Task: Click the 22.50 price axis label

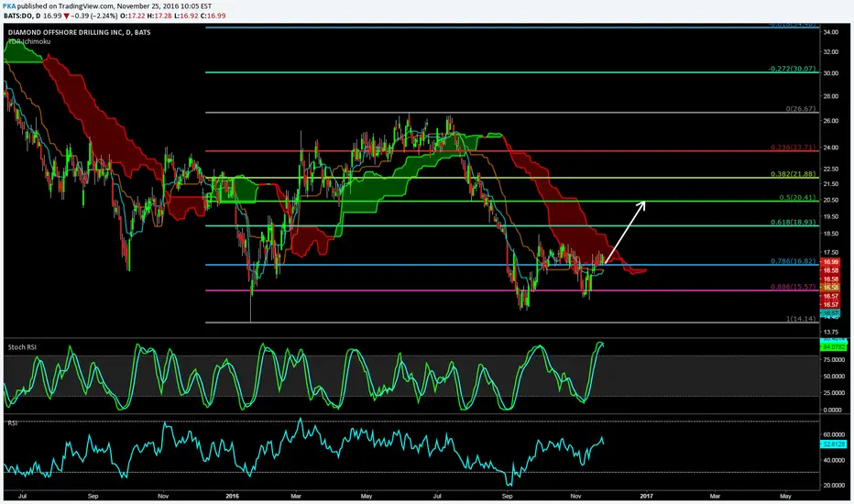Action: (x=830, y=170)
